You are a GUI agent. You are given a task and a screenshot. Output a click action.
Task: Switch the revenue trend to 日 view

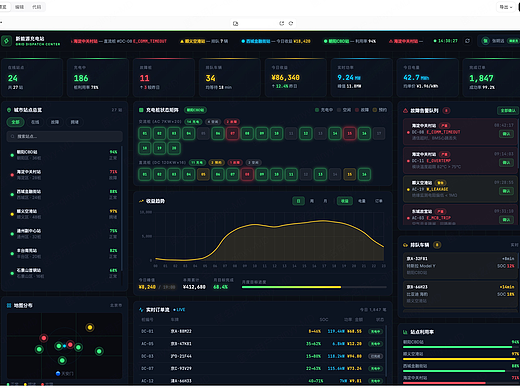(x=298, y=201)
